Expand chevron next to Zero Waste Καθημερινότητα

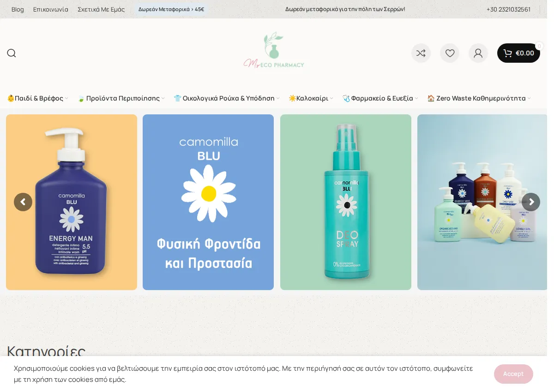[x=529, y=98]
